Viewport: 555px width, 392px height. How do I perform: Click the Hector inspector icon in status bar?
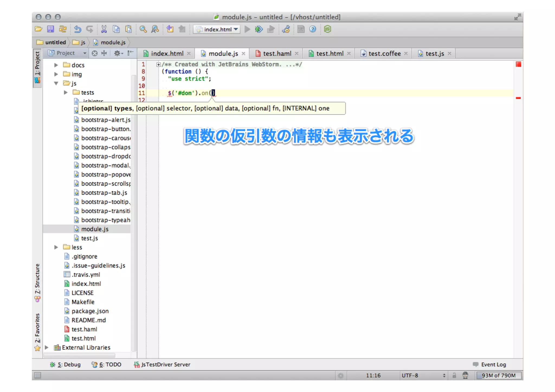465,375
